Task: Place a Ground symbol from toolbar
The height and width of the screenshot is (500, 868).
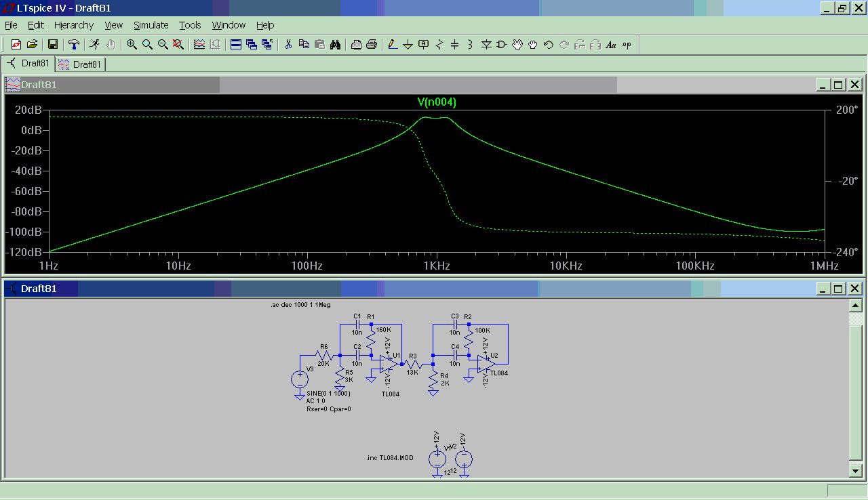Action: coord(408,45)
